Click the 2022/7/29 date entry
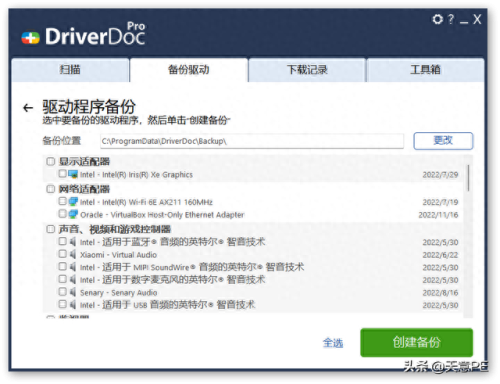The height and width of the screenshot is (384, 500). click(440, 175)
